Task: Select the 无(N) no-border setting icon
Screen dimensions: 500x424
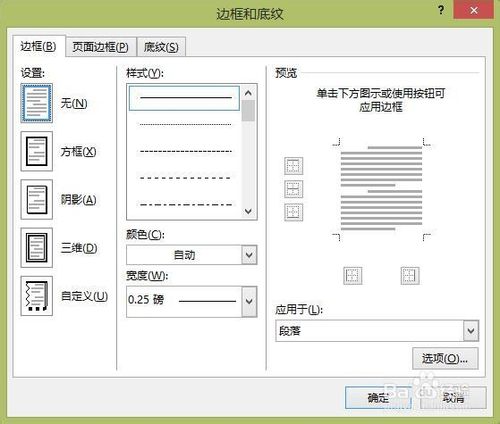Action: [37, 103]
